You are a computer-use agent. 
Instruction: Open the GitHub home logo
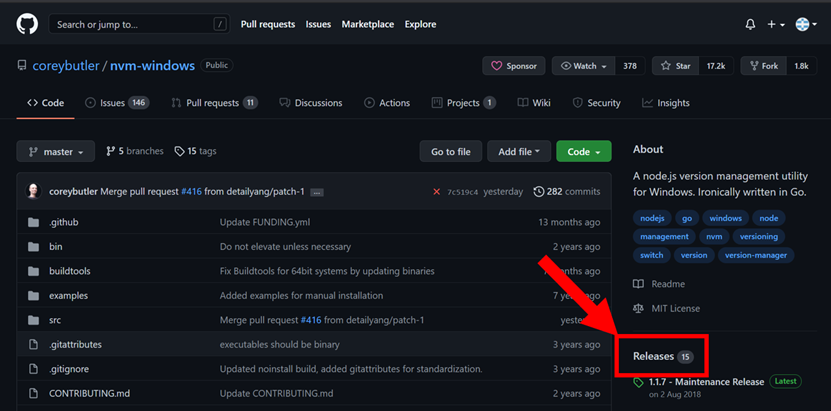point(27,24)
